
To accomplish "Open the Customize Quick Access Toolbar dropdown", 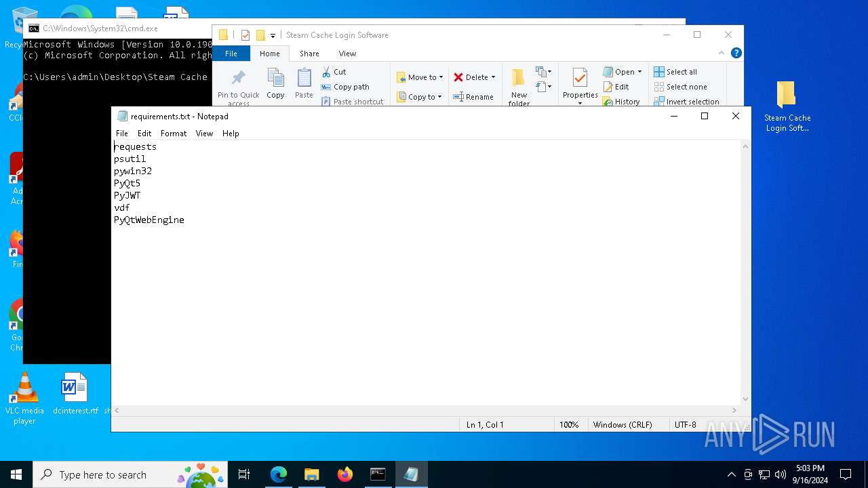I will [x=273, y=36].
